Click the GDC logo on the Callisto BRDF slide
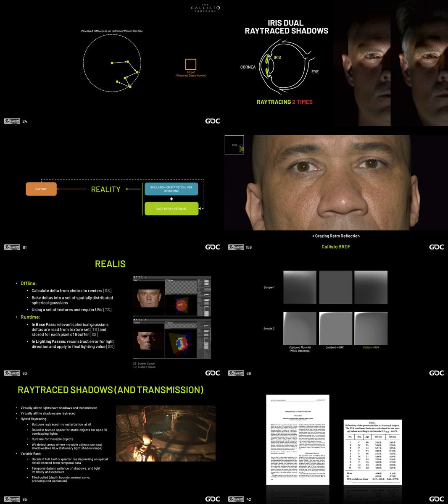 436,247
